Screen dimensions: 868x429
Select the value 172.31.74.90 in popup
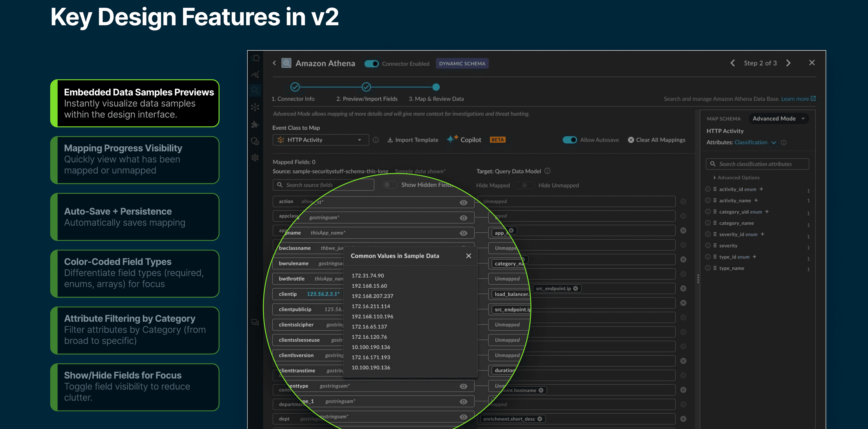(x=367, y=276)
